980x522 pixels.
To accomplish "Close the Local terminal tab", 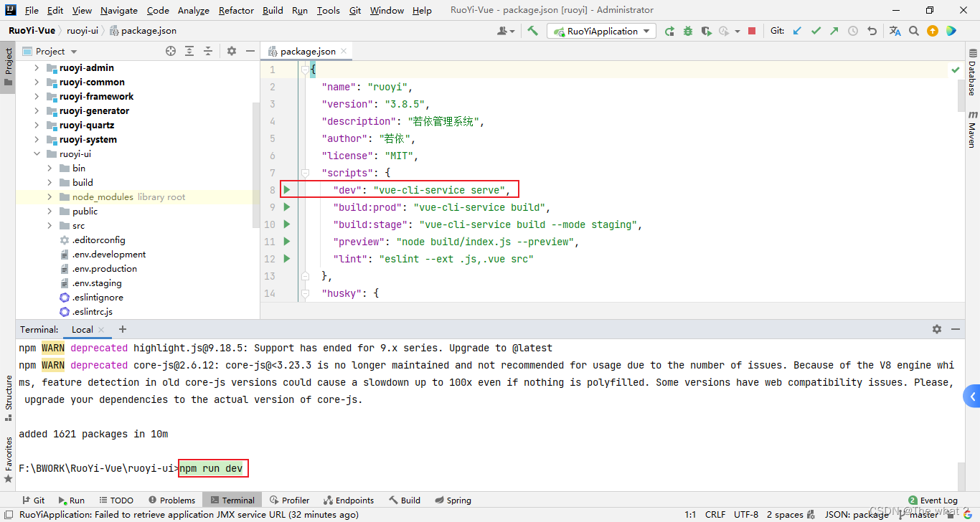I will pos(101,330).
